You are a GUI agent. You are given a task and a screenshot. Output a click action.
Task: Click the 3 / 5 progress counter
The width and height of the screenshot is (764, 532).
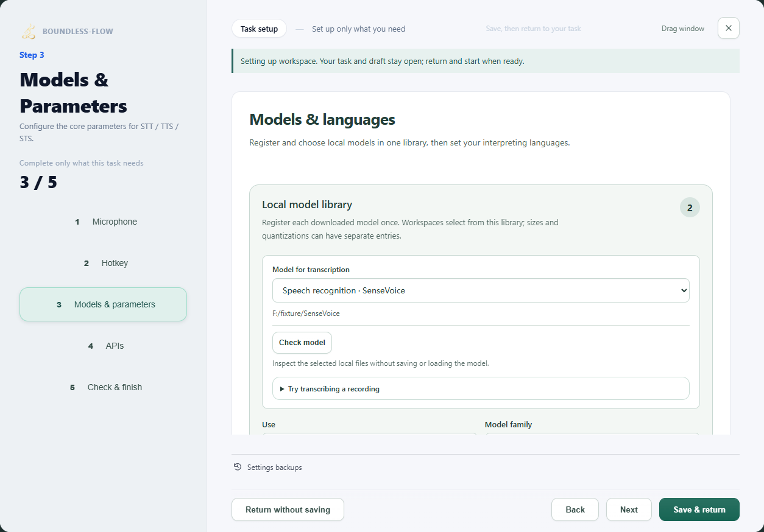[38, 182]
